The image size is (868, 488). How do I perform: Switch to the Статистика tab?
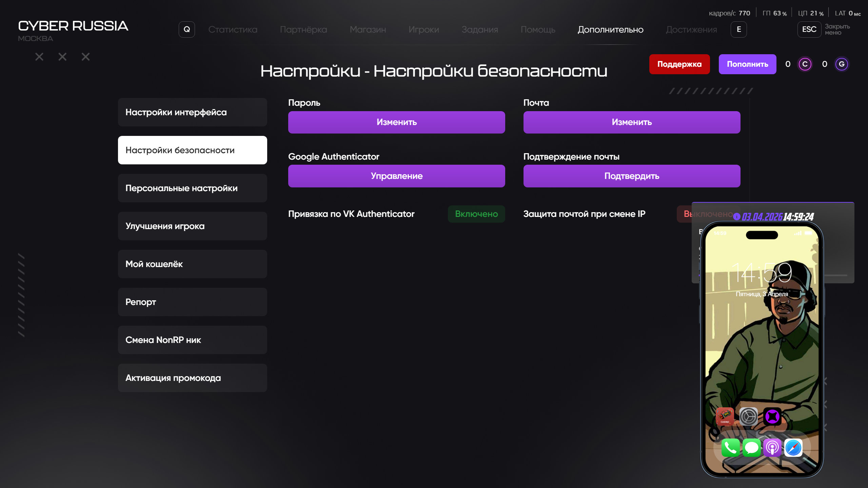click(x=233, y=29)
